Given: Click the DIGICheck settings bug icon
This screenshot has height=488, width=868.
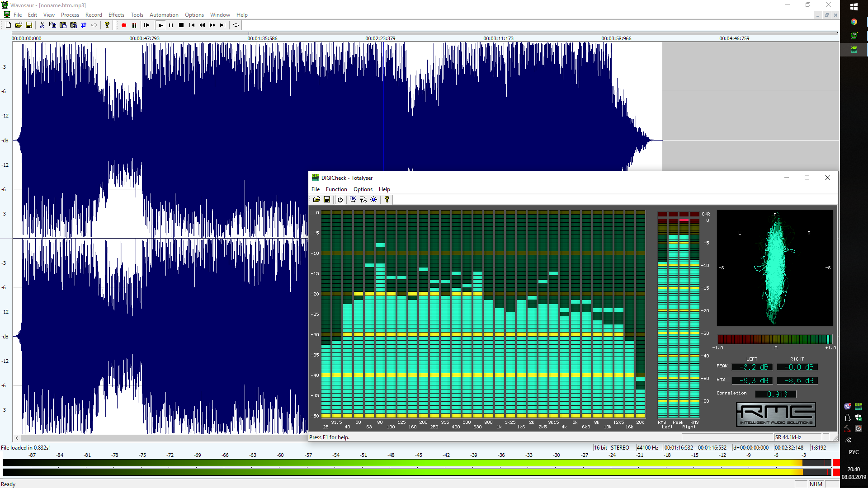Looking at the screenshot, I should [374, 199].
